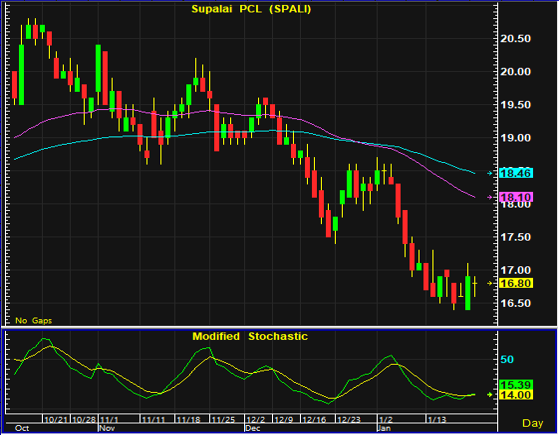The image size is (559, 435).
Task: Select the 11/18 date marker
Action: [x=188, y=420]
